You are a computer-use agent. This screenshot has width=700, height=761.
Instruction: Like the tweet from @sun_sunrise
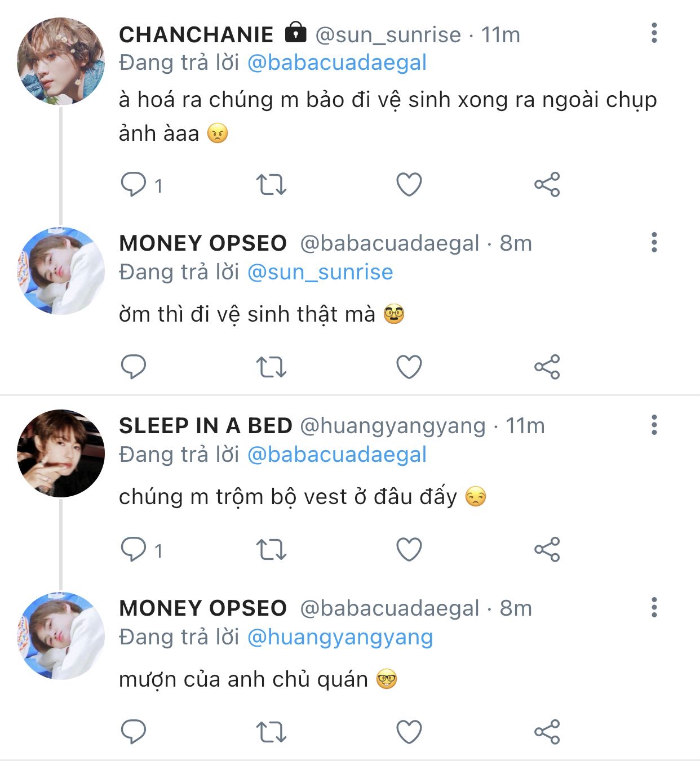[x=409, y=184]
